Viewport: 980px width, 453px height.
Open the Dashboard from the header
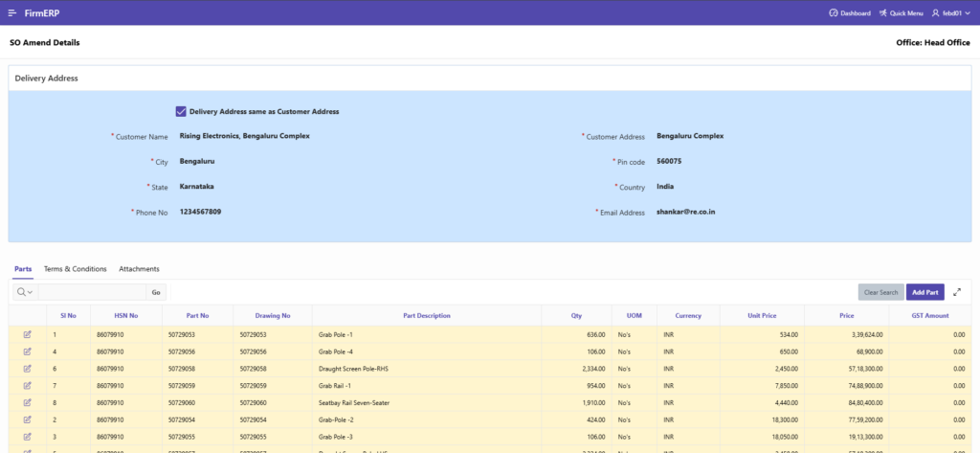tap(849, 13)
